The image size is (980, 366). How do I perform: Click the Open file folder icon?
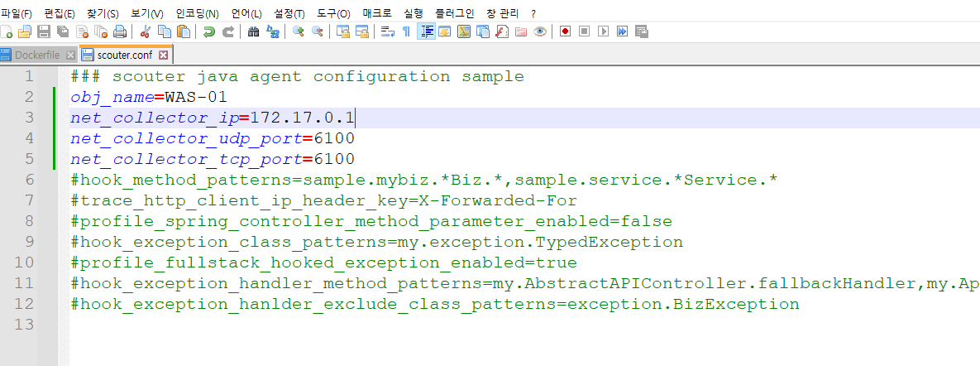pos(25,31)
